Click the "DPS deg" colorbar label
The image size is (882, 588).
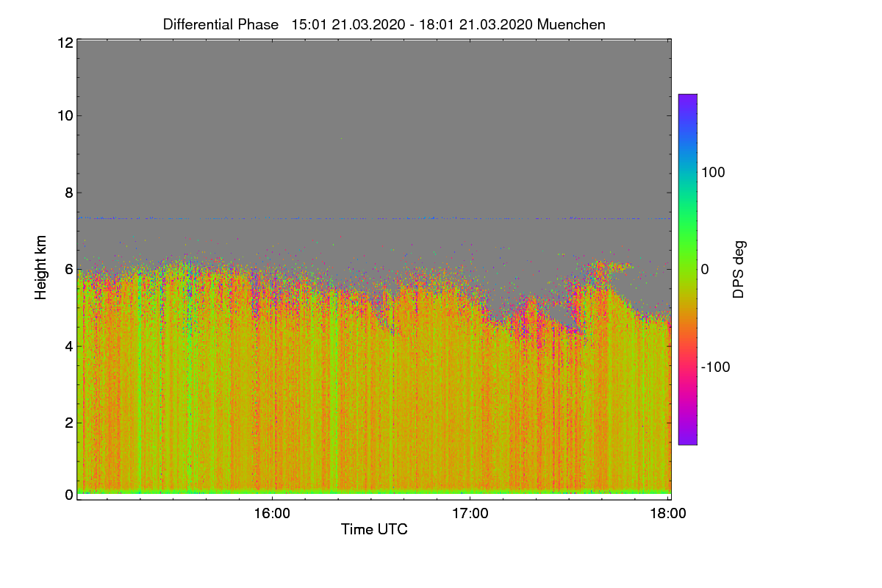coord(739,269)
